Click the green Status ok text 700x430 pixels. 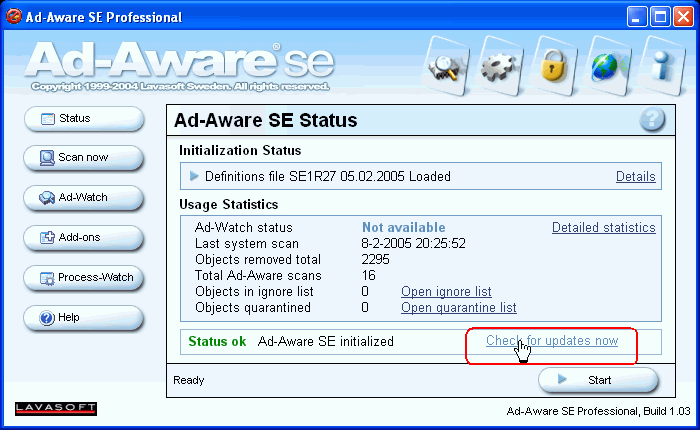(217, 342)
